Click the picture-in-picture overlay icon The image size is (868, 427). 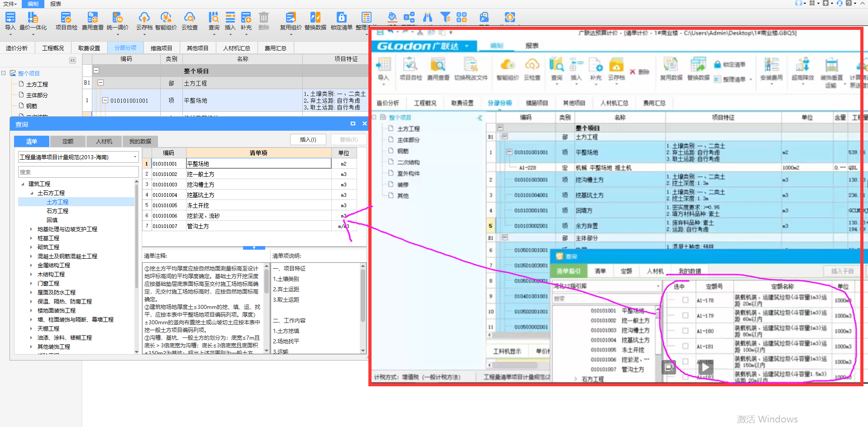(669, 367)
